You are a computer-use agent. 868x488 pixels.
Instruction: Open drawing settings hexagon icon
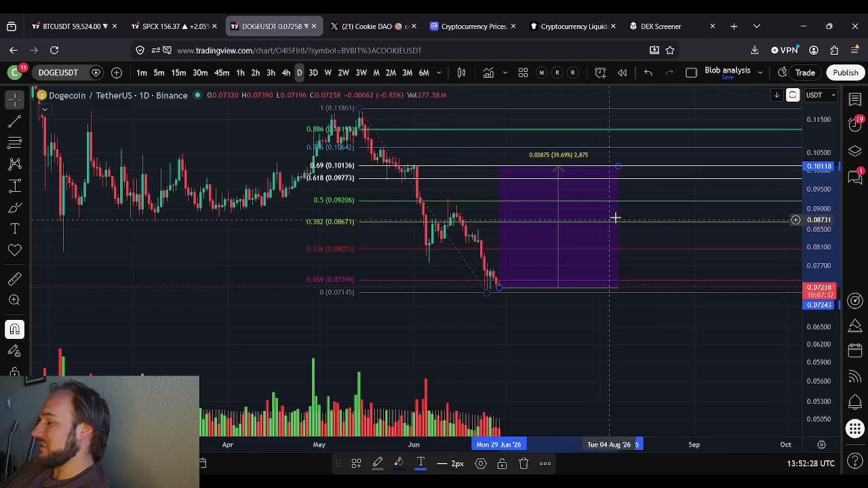click(x=481, y=464)
